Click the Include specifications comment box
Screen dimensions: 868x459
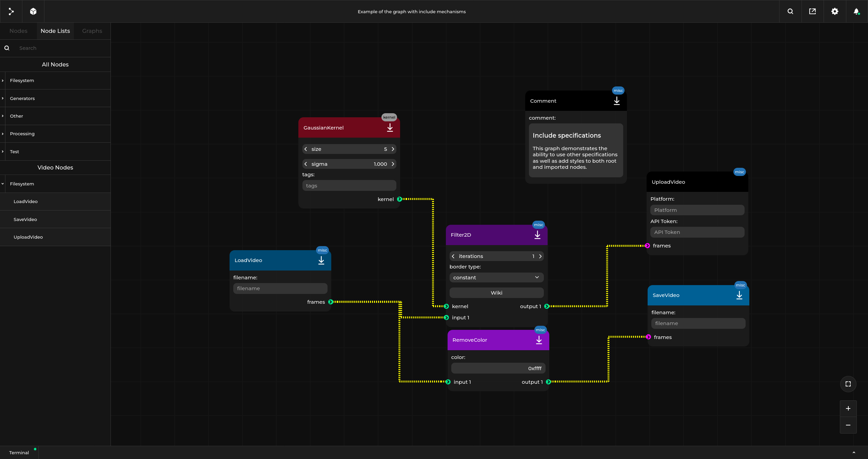(576, 150)
